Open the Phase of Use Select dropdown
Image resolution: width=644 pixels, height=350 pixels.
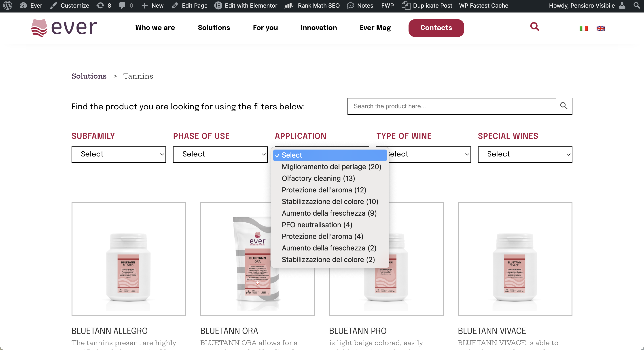click(220, 154)
